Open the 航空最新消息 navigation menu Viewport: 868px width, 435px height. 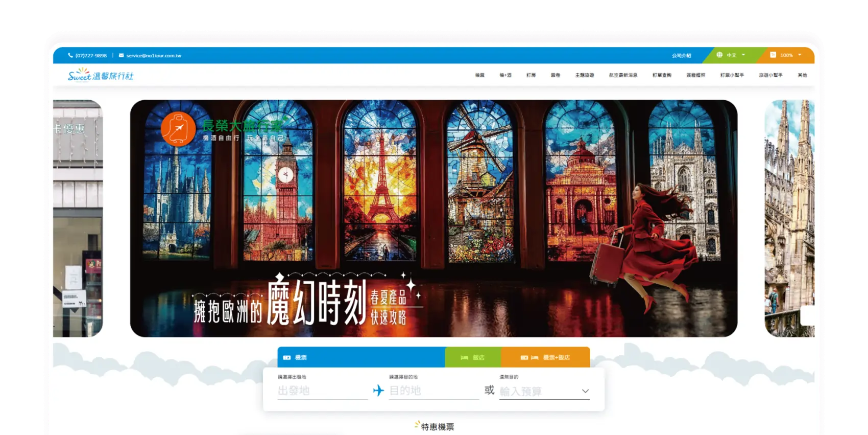(x=623, y=75)
